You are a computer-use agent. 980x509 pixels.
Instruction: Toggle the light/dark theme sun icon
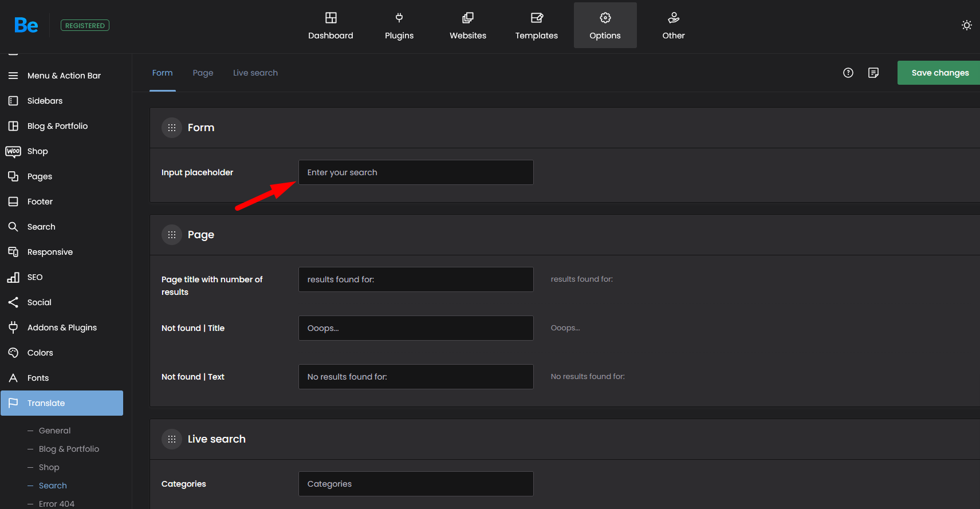pyautogui.click(x=967, y=25)
